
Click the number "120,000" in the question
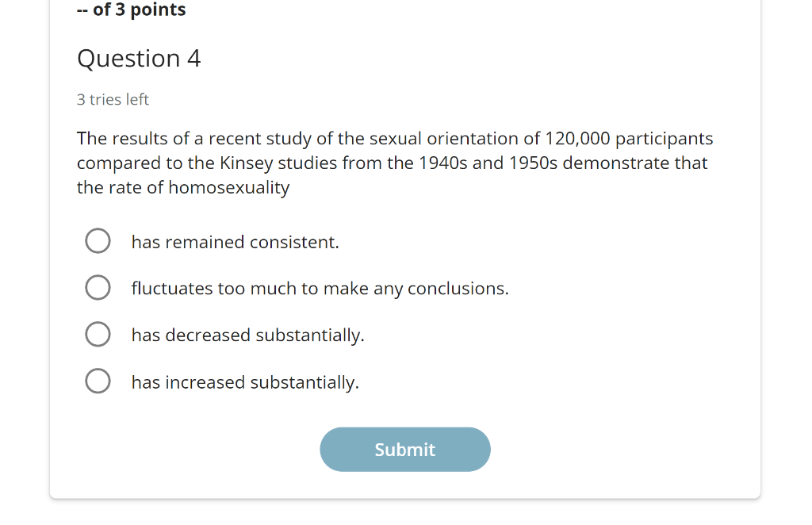click(x=578, y=139)
